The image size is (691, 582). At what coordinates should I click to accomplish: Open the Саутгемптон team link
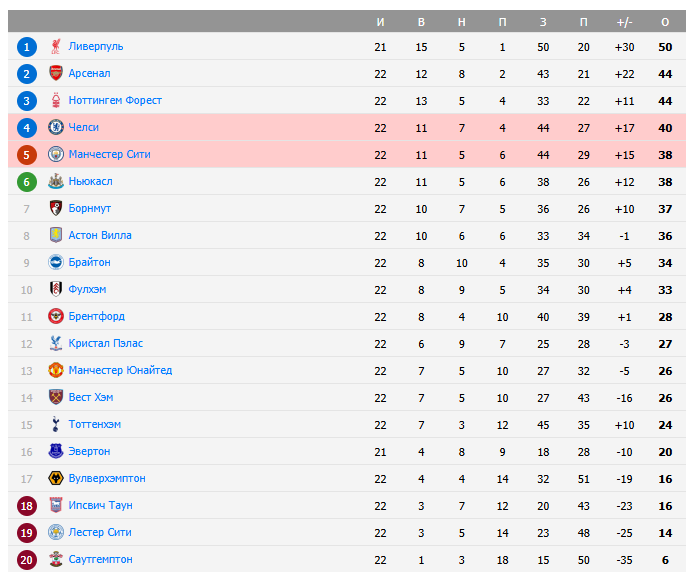(100, 560)
